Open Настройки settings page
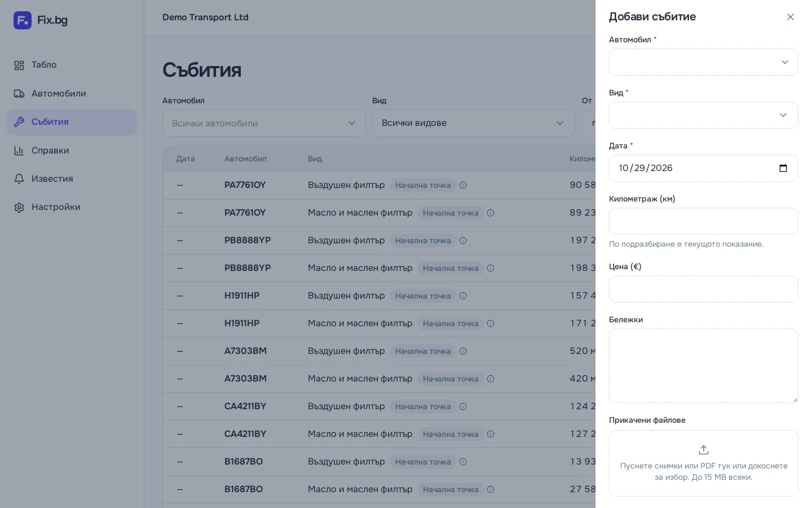812x508 pixels. click(x=72, y=207)
